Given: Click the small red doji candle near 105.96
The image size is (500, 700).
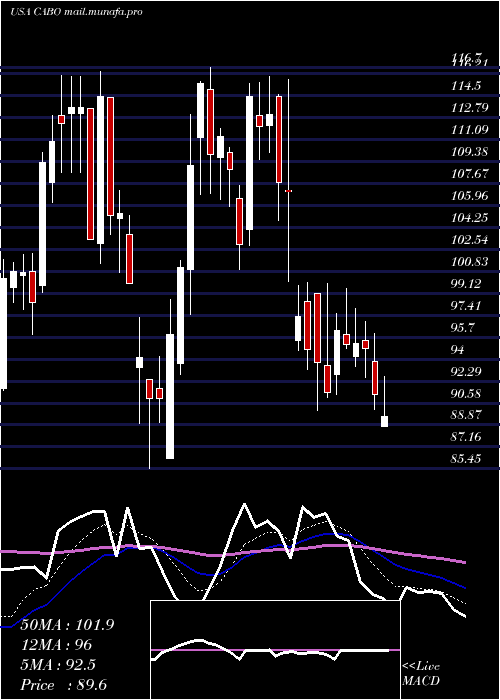Looking at the screenshot, I should point(288,191).
